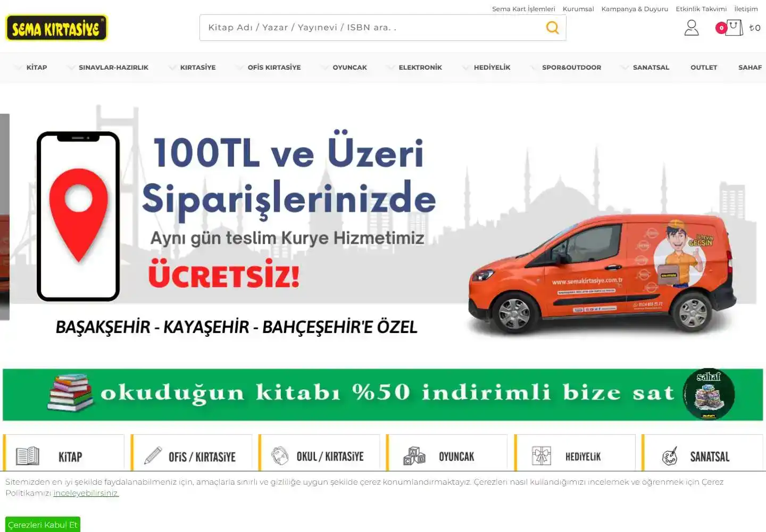Click the toy blocks icon in OYUNCAK tile
The image size is (766, 532).
pos(414,456)
